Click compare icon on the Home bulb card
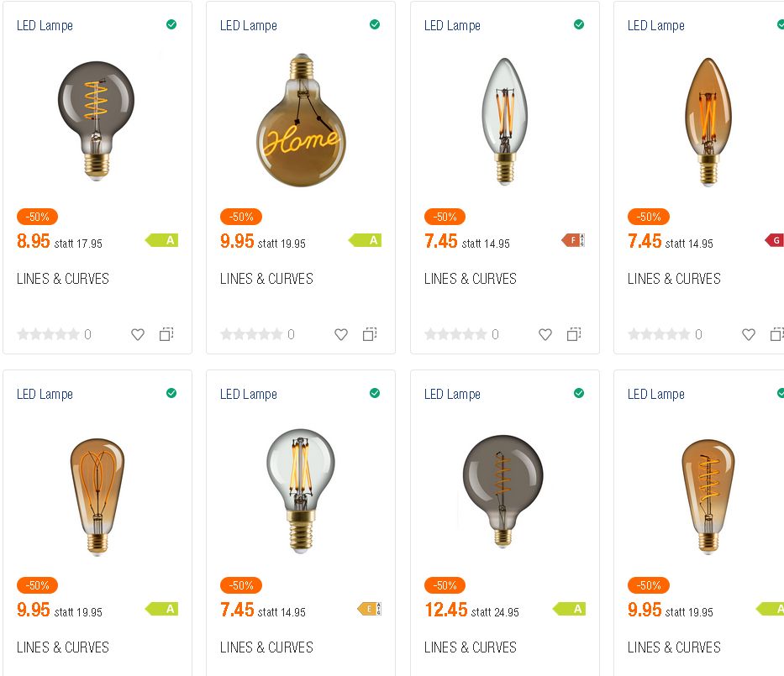The image size is (784, 676). [370, 334]
